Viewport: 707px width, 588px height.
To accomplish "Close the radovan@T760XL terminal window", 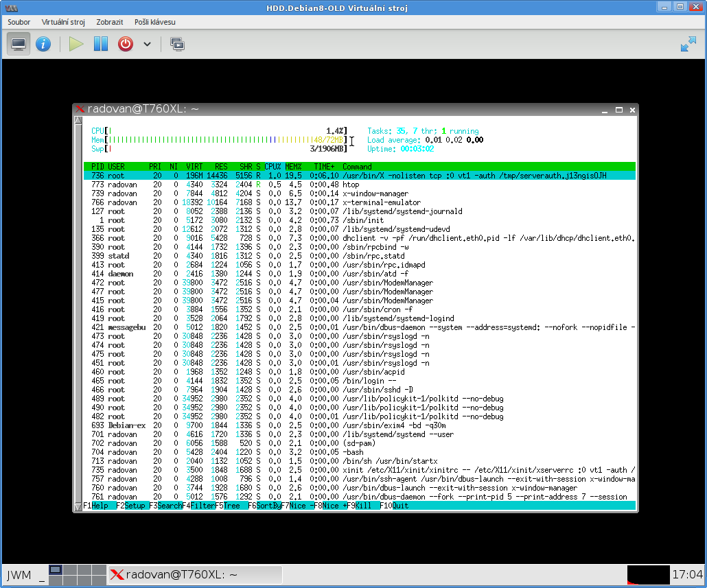I will (x=632, y=110).
